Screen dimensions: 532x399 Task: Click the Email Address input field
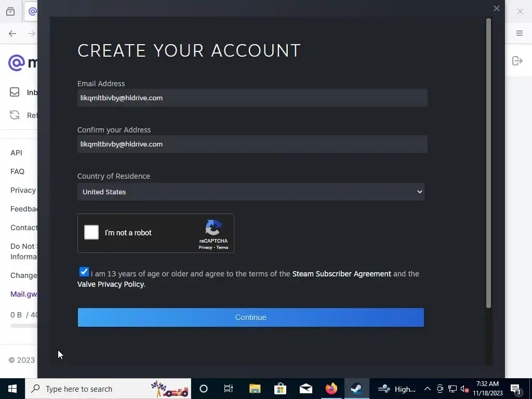click(x=252, y=98)
